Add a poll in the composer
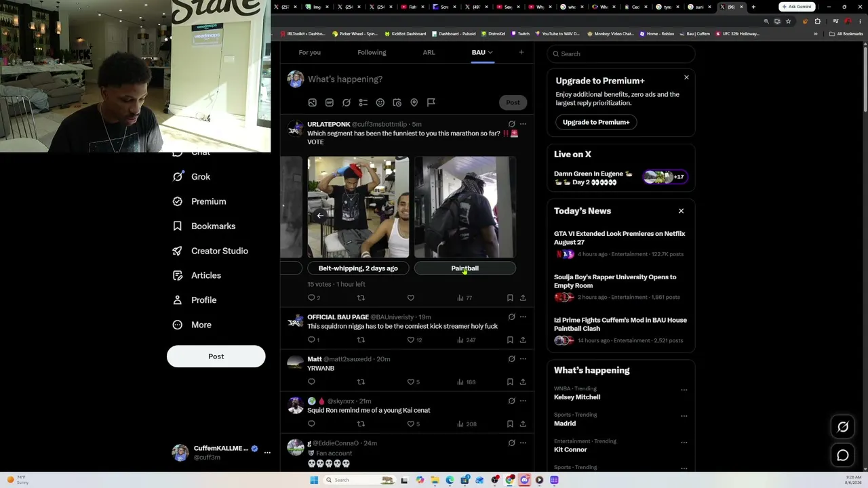Viewport: 868px width, 488px height. [x=363, y=102]
